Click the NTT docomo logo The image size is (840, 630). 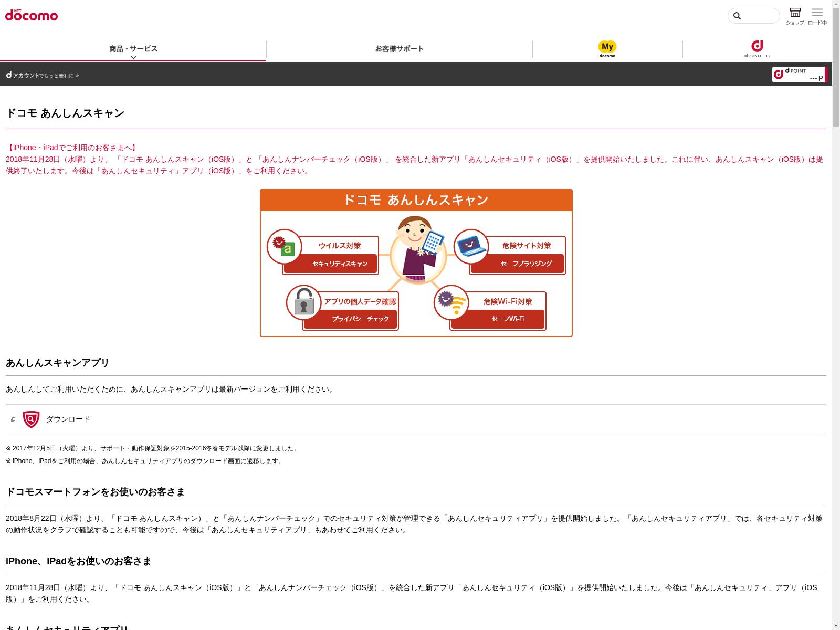pos(31,15)
